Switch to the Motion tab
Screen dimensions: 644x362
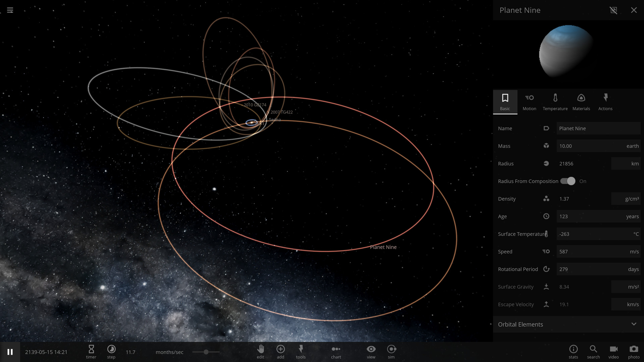pos(529,102)
